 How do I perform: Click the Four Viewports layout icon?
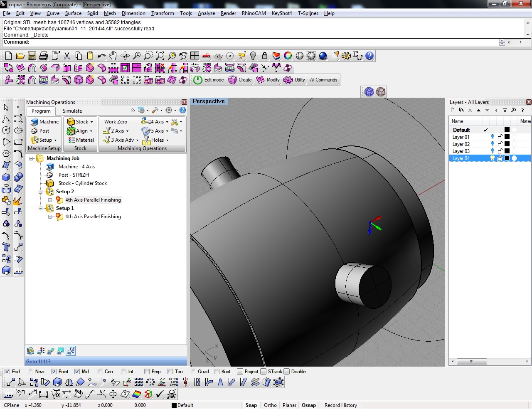click(x=195, y=56)
